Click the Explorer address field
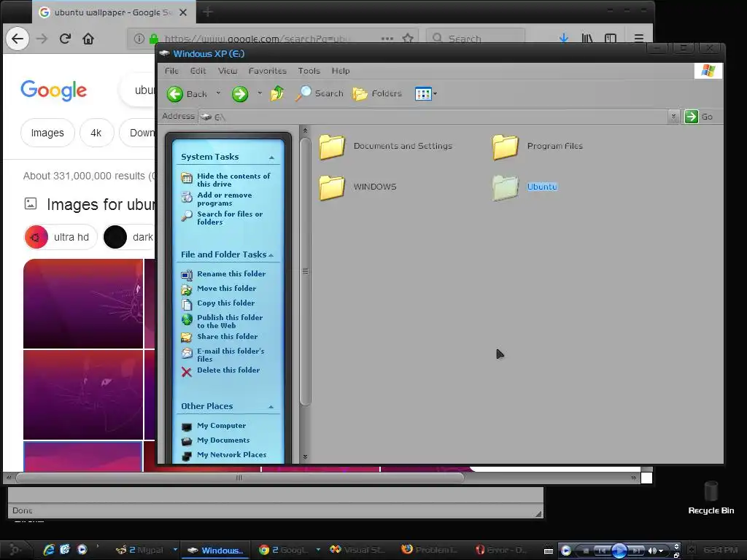The width and height of the screenshot is (747, 560). [433, 117]
